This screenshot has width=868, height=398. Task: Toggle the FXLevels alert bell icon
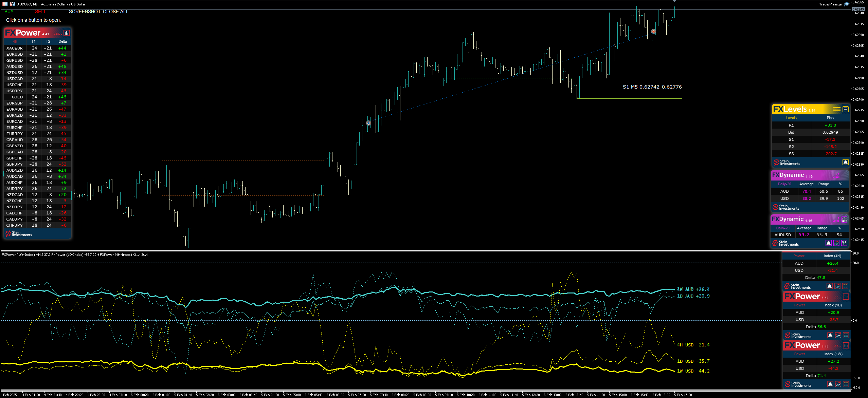(x=845, y=162)
